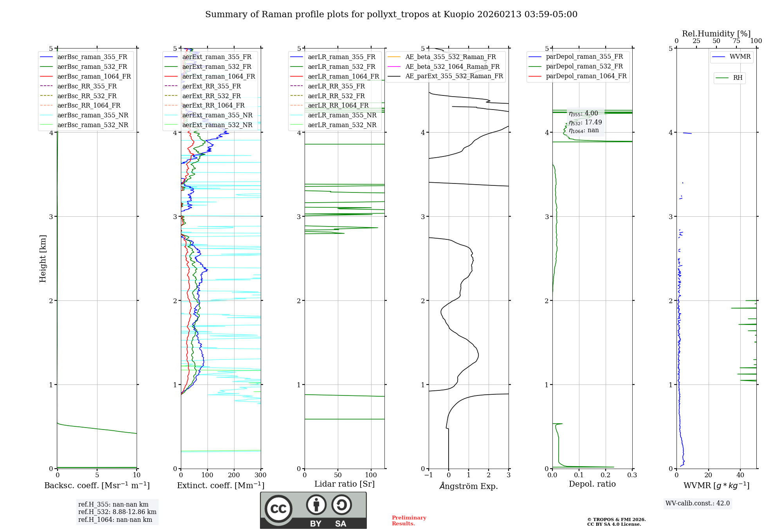Click the summary plot title text
This screenshot has width=783, height=532.
pos(391,14)
